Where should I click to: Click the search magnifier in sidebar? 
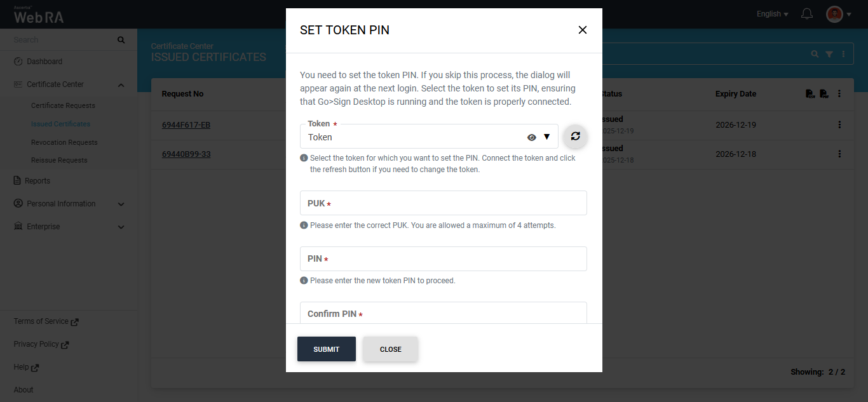click(x=121, y=40)
